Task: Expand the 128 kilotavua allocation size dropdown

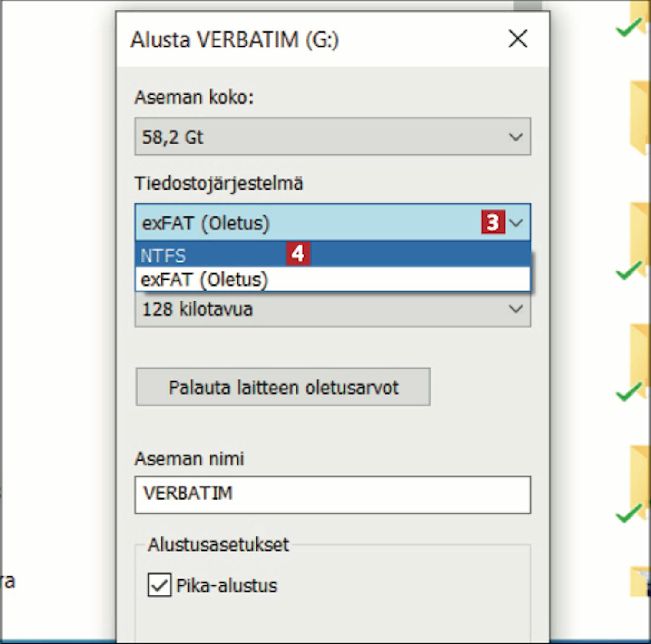Action: pyautogui.click(x=516, y=309)
